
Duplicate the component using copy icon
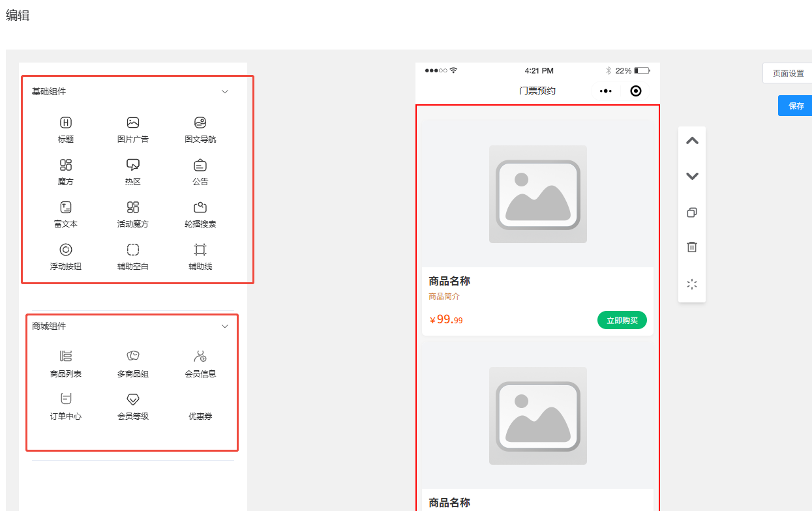pos(691,212)
